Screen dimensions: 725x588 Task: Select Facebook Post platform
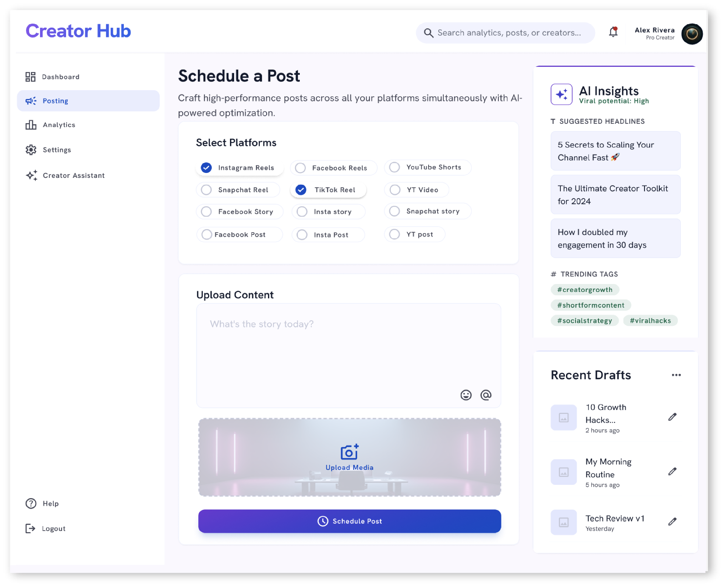point(239,235)
